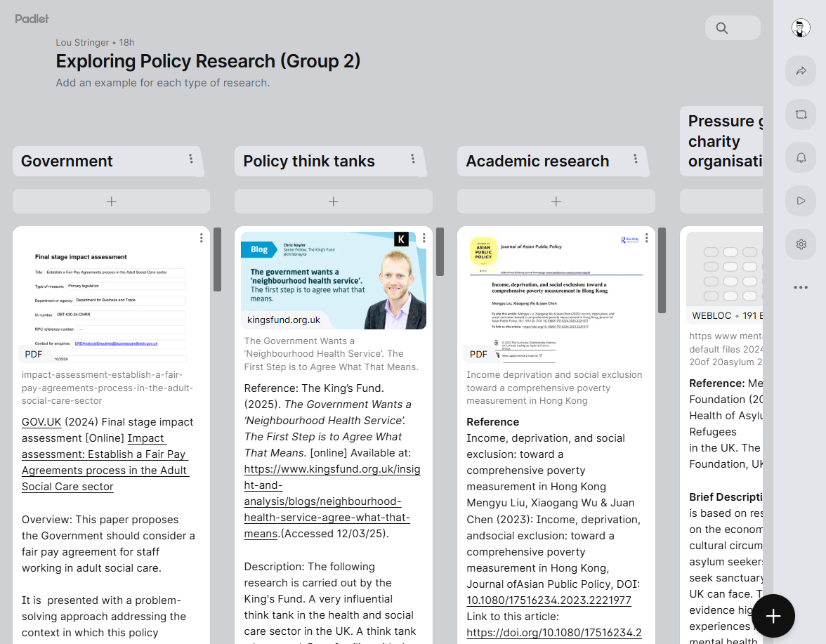The image size is (826, 644).
Task: Open the DOI 10.1080/17516234.2023.2221977 link
Action: coord(549,600)
